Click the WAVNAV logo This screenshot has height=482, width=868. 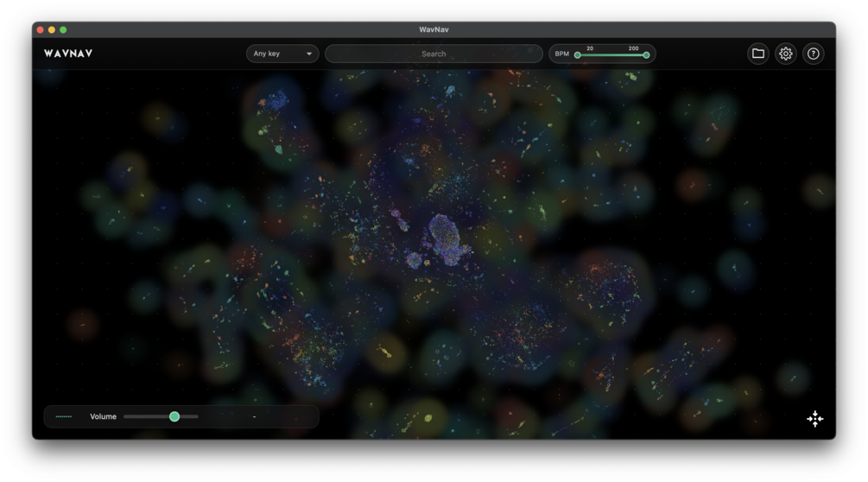click(x=68, y=54)
